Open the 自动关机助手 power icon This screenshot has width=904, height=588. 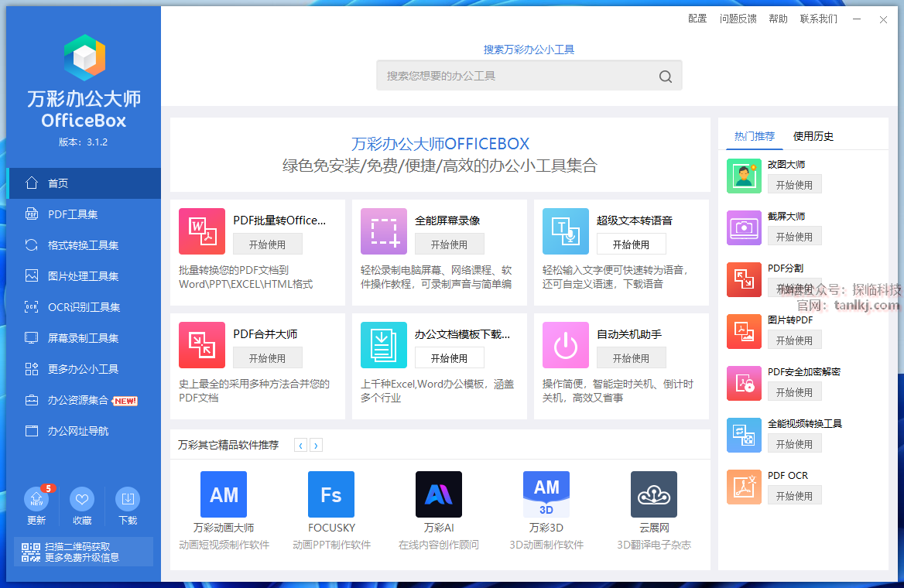[565, 345]
